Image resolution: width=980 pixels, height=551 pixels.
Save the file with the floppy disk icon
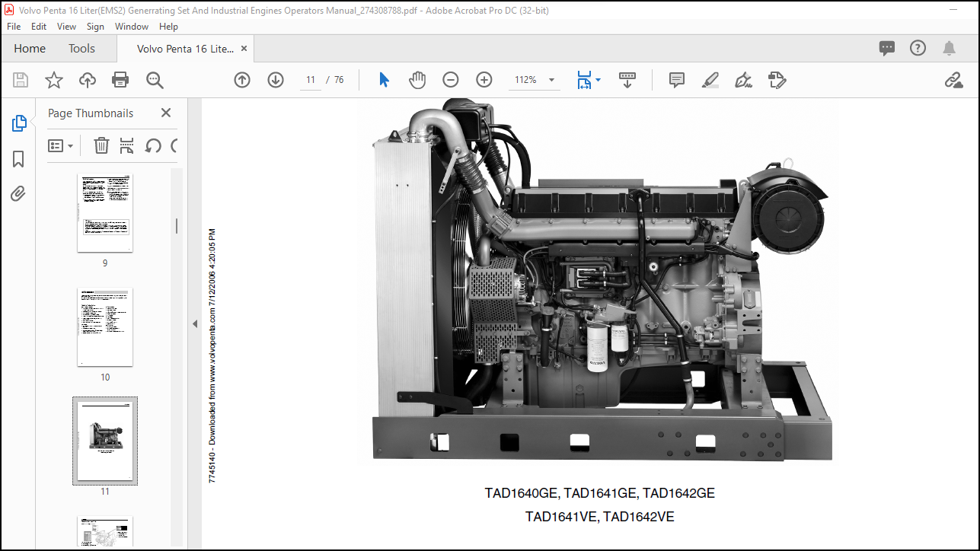pos(21,80)
